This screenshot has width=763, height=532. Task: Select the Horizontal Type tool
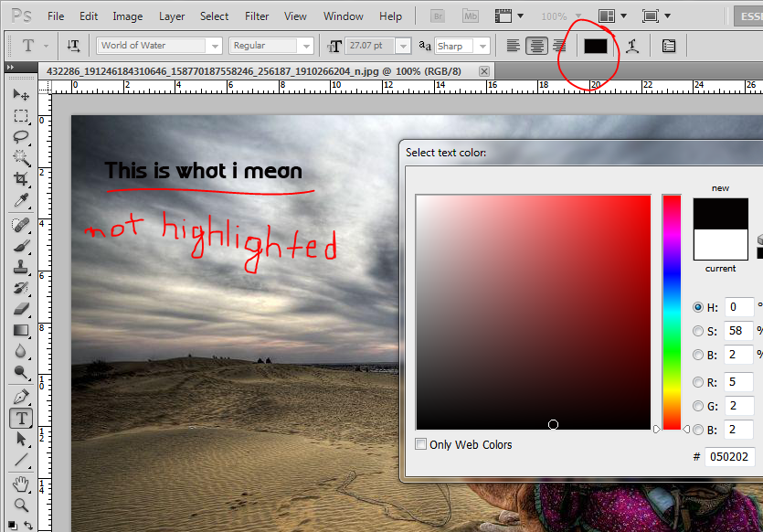coord(21,418)
